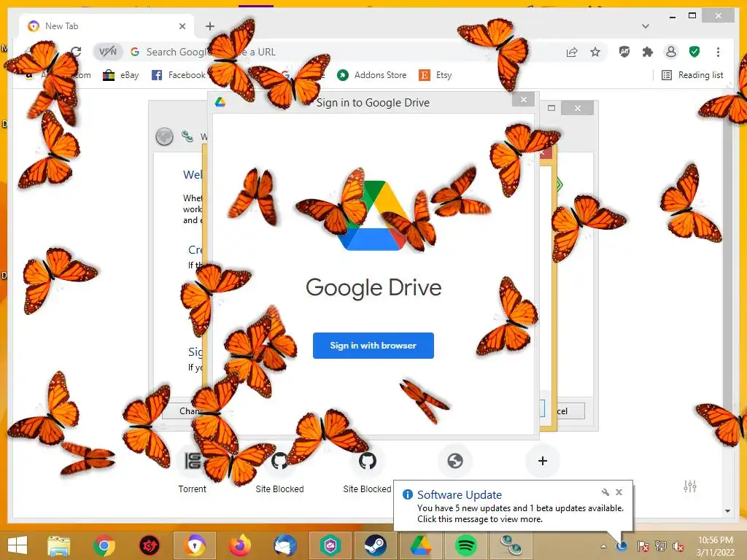The height and width of the screenshot is (560, 747).
Task: Select the New Tab tab
Action: point(107,26)
